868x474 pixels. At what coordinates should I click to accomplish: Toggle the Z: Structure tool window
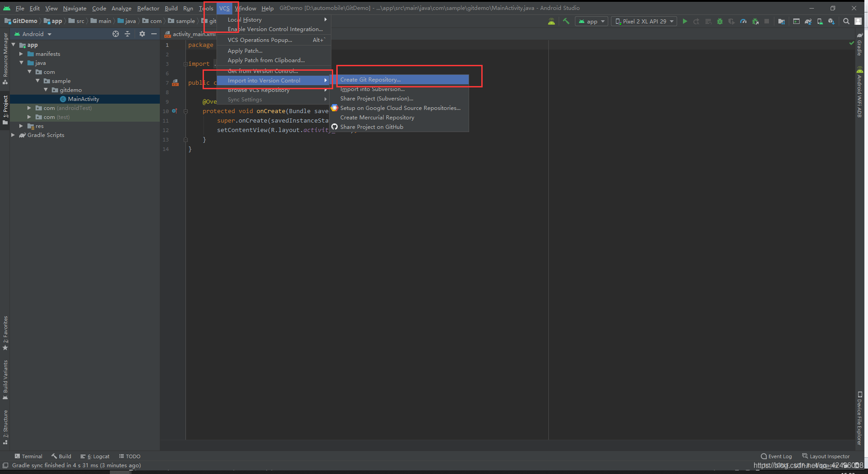(x=5, y=427)
